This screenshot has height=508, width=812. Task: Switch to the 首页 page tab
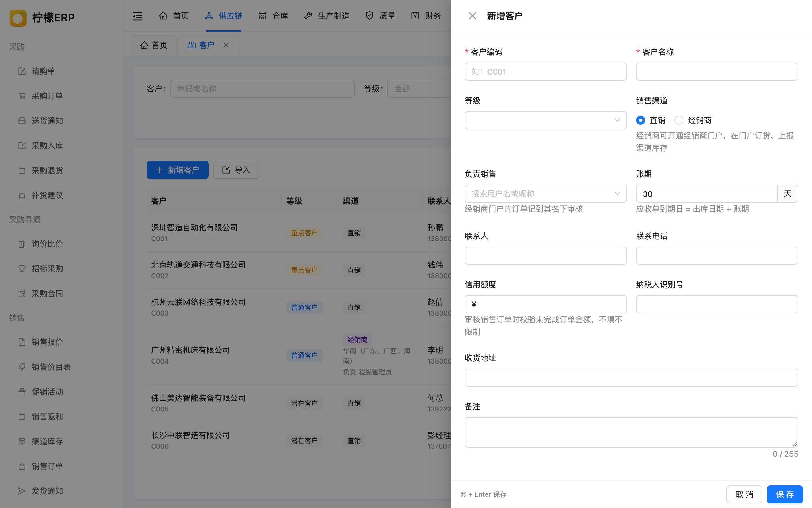tap(154, 45)
